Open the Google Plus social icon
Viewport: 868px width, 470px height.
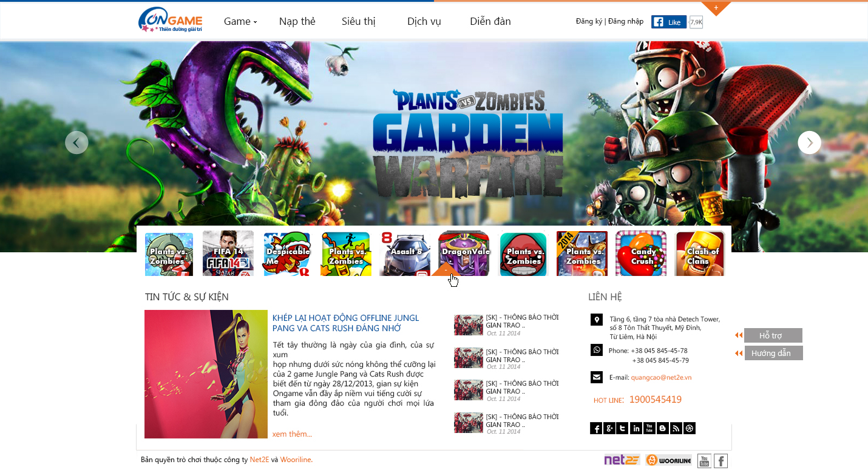pos(609,428)
